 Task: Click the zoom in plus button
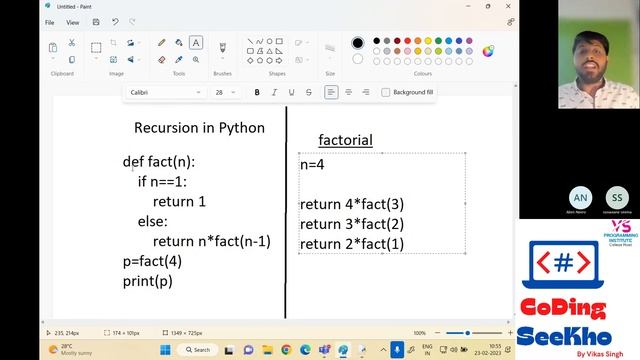pyautogui.click(x=510, y=333)
